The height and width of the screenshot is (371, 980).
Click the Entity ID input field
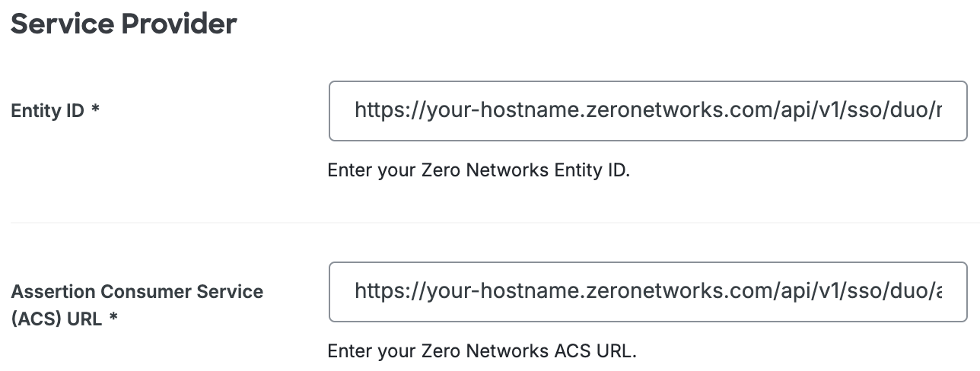[x=647, y=111]
